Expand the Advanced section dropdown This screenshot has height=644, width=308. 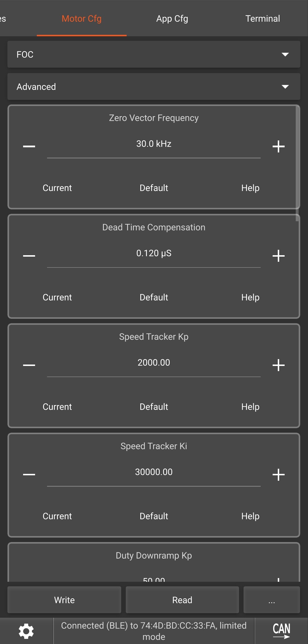point(154,86)
